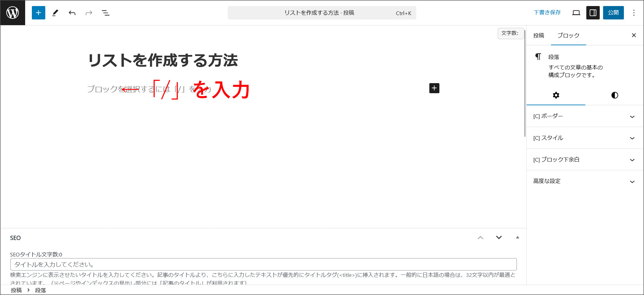Open the document overview list icon

click(106, 13)
